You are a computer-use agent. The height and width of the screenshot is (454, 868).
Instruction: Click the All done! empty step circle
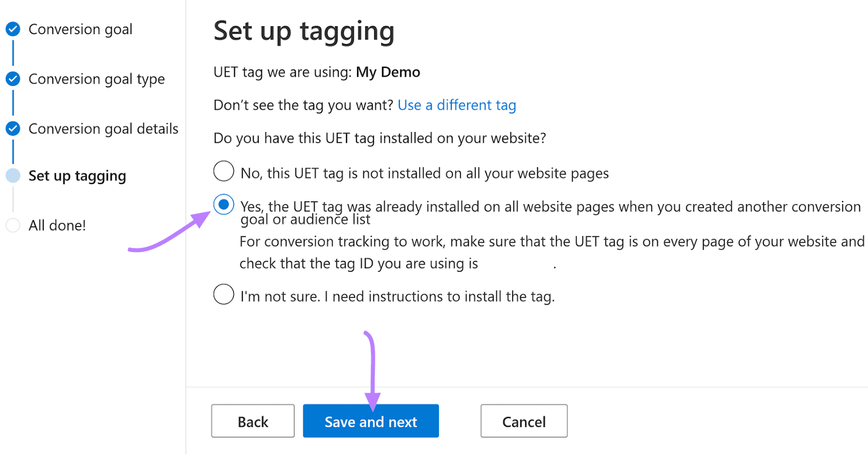point(13,225)
